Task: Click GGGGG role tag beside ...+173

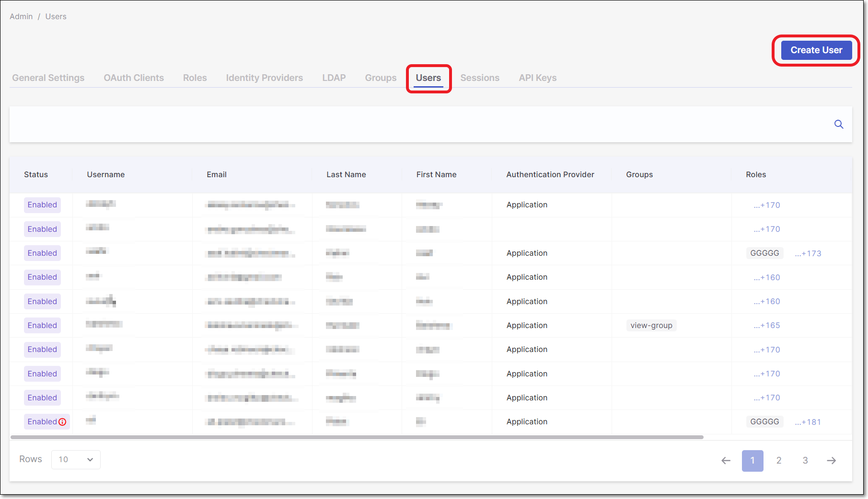Action: [764, 253]
